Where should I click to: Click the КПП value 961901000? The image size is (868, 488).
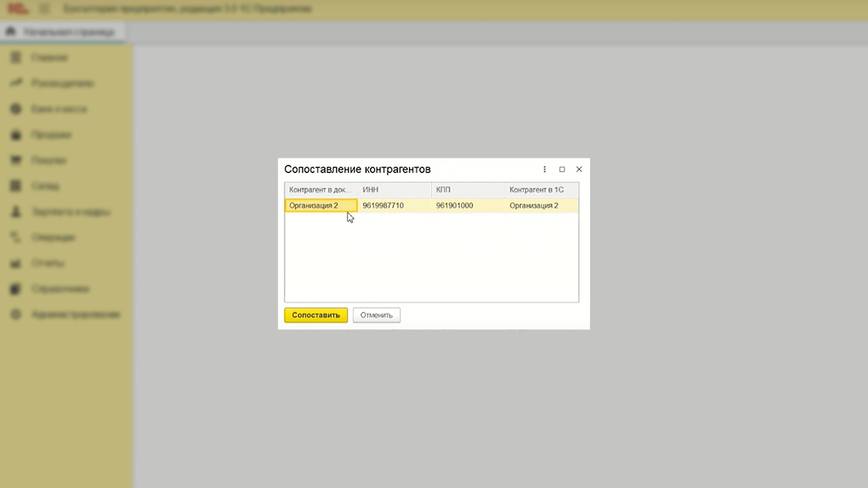click(455, 205)
